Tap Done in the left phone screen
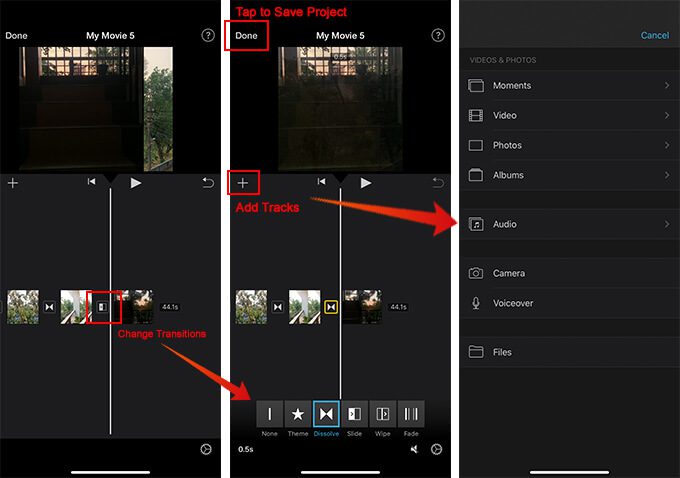The height and width of the screenshot is (478, 680). click(16, 36)
